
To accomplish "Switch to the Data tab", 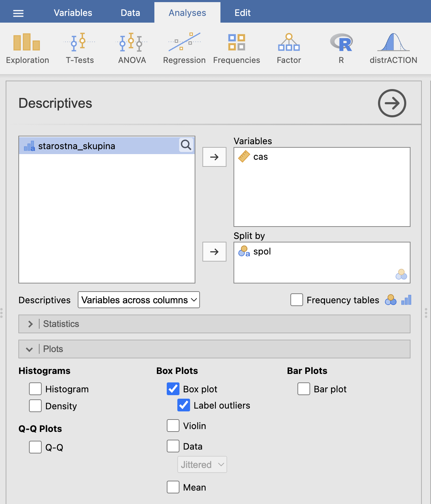I will [x=130, y=13].
